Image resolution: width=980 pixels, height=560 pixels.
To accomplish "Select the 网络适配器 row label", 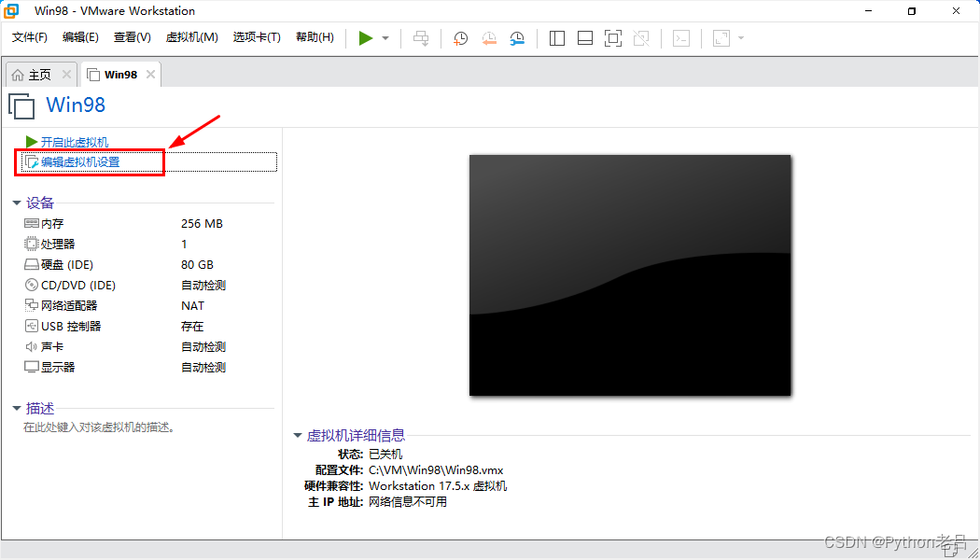I will 69,305.
